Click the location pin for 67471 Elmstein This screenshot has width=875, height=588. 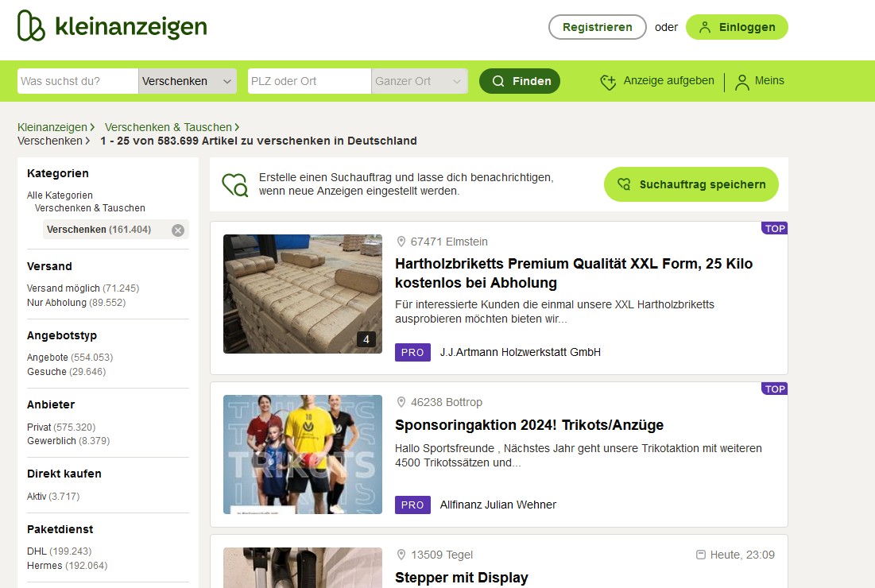point(401,242)
